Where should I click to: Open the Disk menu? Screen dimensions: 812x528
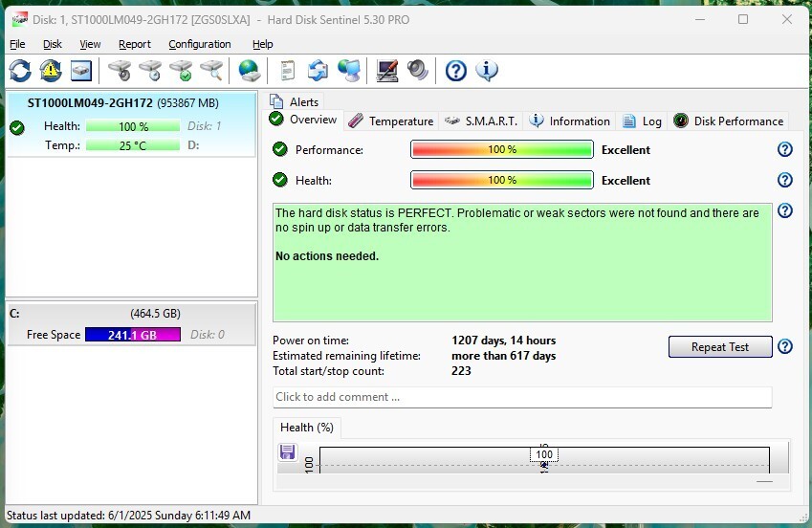[53, 44]
